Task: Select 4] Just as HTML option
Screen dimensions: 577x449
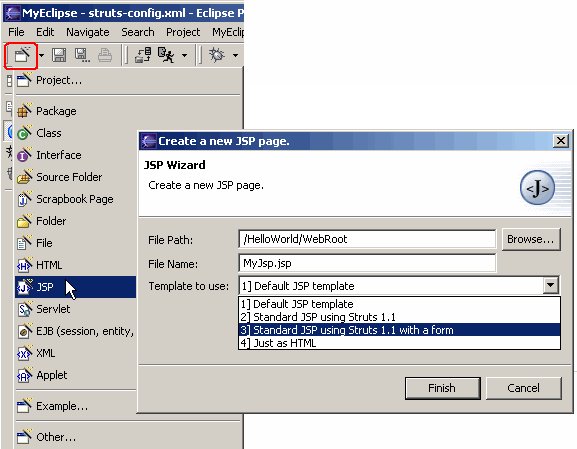Action: tap(399, 343)
